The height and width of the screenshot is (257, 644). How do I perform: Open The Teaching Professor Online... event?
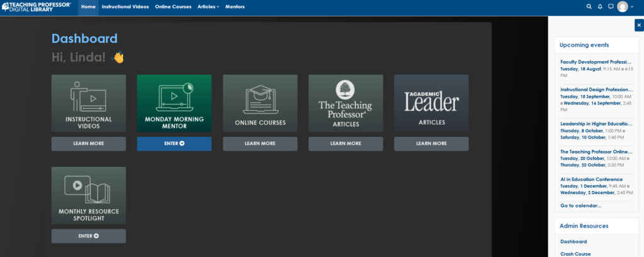coord(596,152)
